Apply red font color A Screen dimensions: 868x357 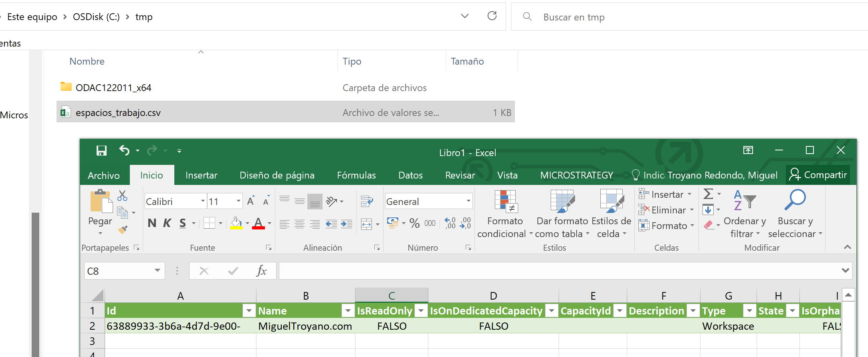(258, 223)
